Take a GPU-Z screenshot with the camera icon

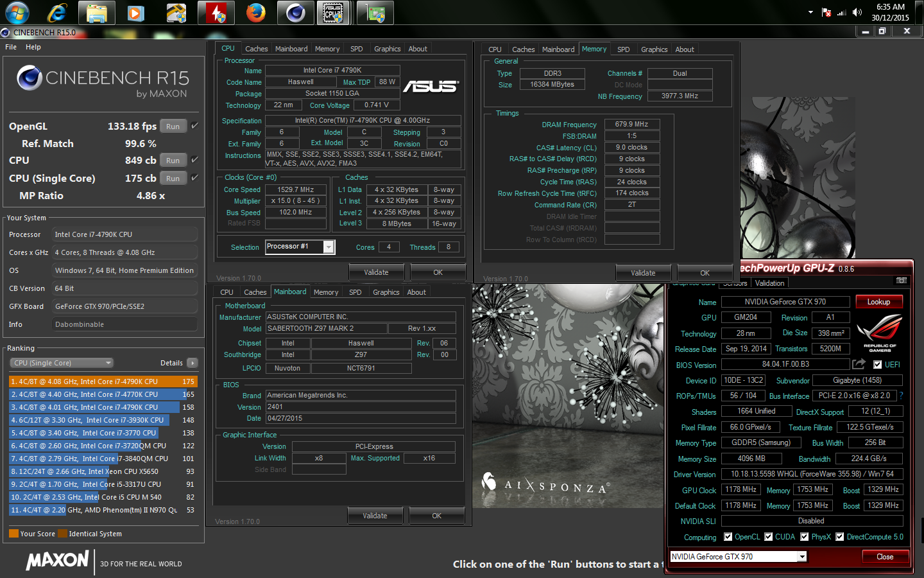coord(902,281)
